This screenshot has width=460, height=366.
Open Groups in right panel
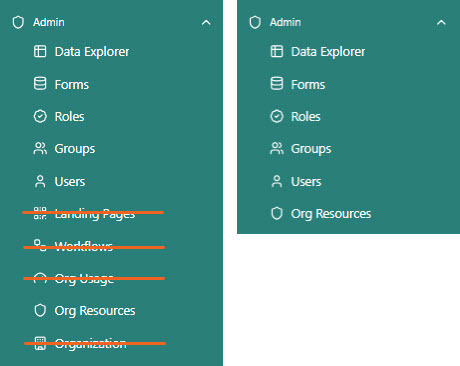point(311,149)
